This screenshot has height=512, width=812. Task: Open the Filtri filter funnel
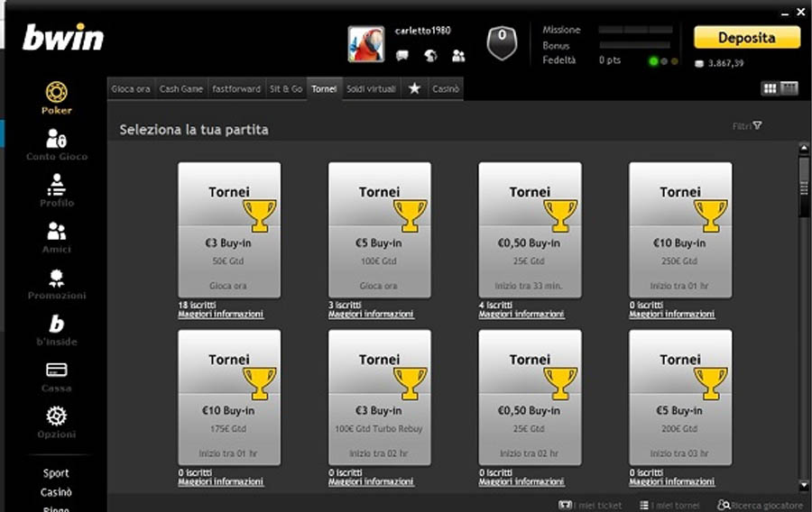coord(747,125)
